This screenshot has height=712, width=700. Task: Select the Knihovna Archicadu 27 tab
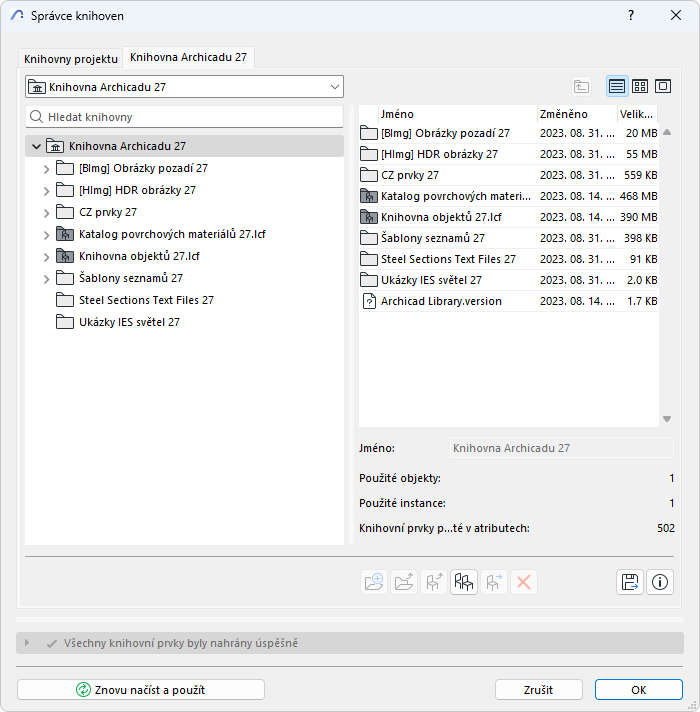(188, 57)
